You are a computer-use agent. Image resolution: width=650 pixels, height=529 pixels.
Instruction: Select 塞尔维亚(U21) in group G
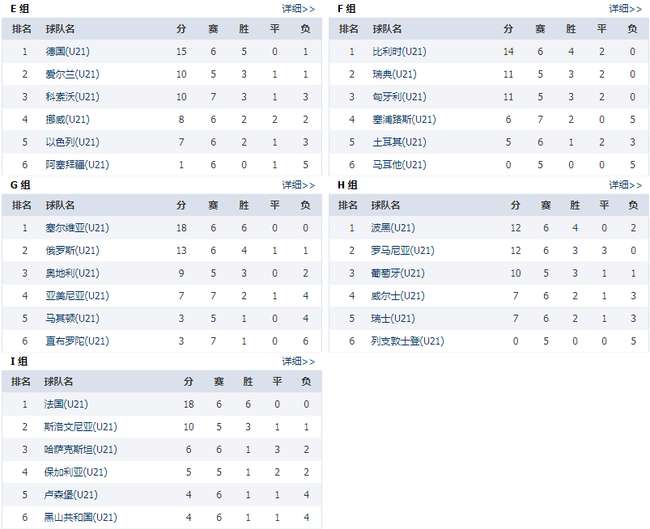[x=77, y=228]
